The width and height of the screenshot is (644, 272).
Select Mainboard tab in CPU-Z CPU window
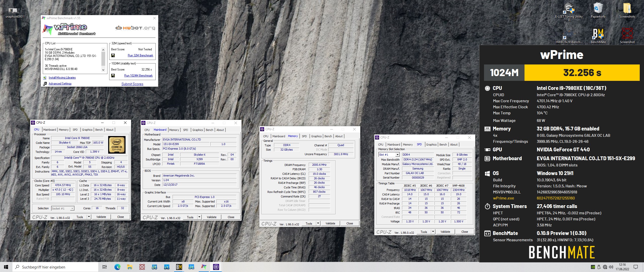pos(50,130)
